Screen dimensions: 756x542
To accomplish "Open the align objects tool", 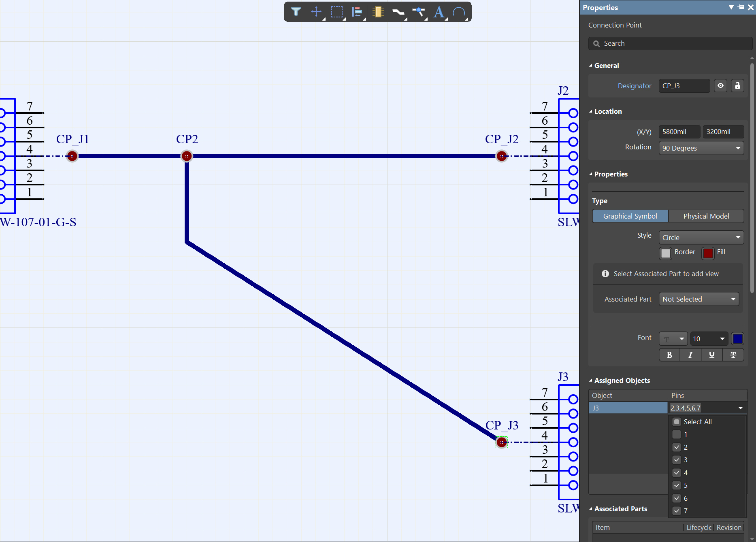I will (x=357, y=12).
